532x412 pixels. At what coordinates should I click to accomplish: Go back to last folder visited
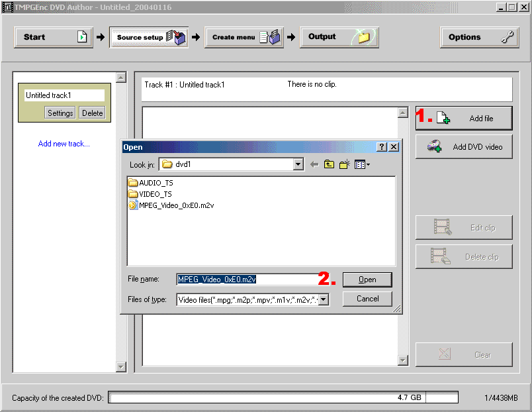(314, 165)
